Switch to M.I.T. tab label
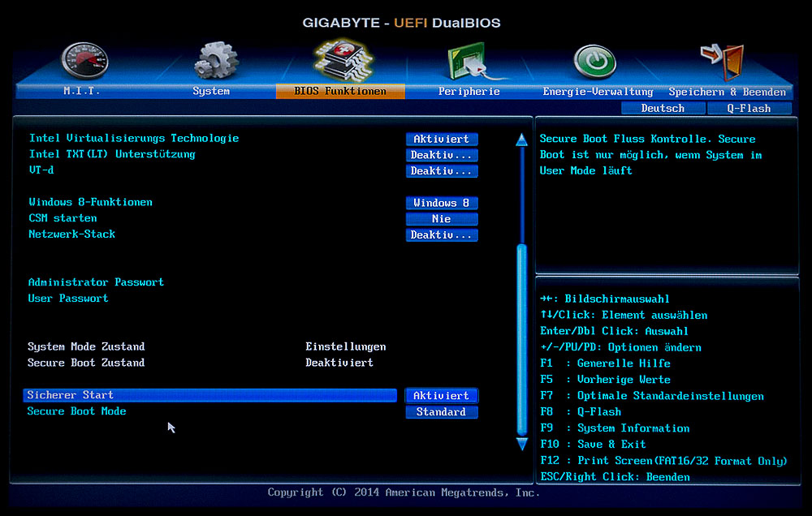This screenshot has width=812, height=516. 81,91
